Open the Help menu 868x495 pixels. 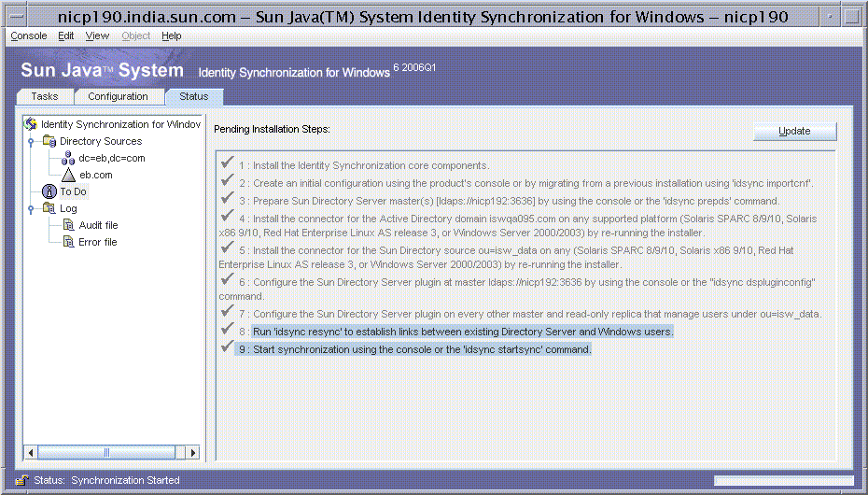[172, 36]
